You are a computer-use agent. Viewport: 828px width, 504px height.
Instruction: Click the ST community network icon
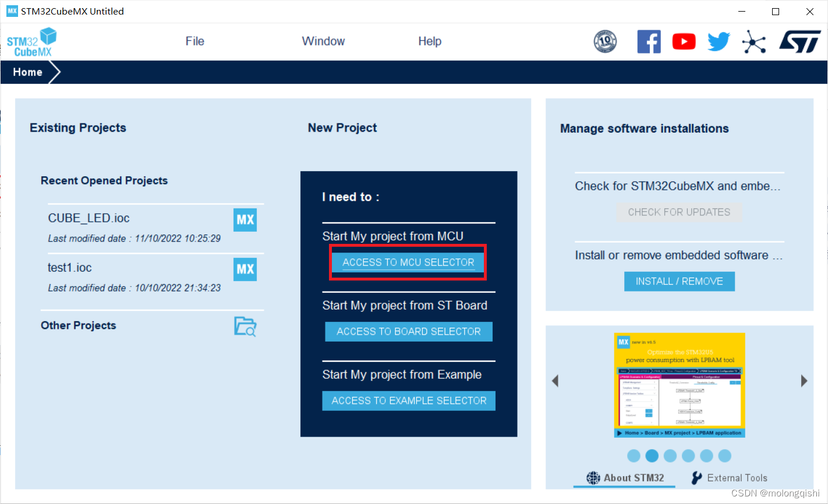(x=753, y=42)
